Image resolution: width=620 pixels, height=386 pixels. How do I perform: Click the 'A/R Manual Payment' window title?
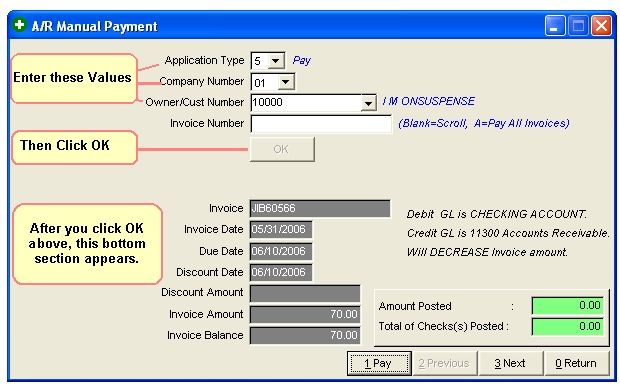(x=95, y=26)
